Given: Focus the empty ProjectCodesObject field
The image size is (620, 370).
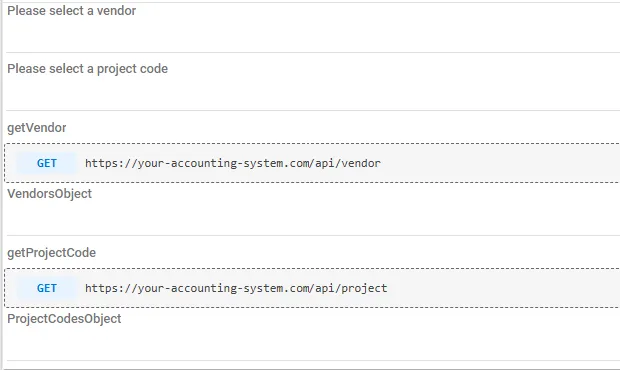Looking at the screenshot, I should tap(313, 344).
